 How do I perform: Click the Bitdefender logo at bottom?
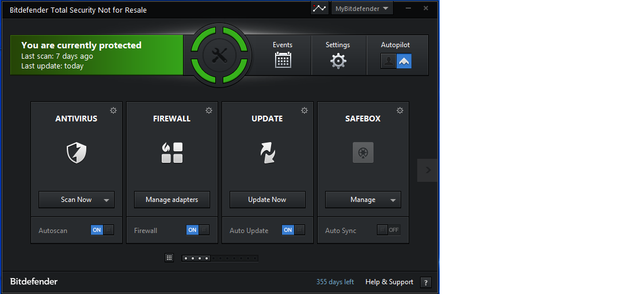pos(34,282)
